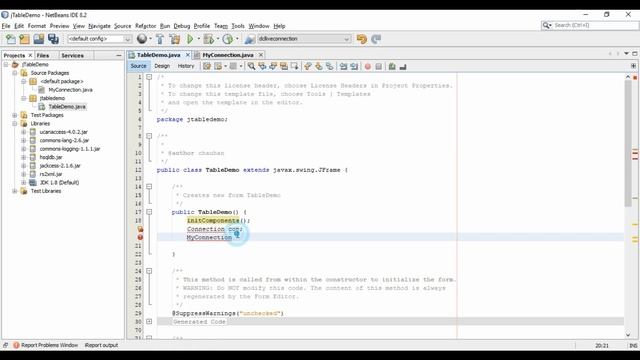Expand the ucanaccess-4.0.2.jar node

[x=24, y=132]
